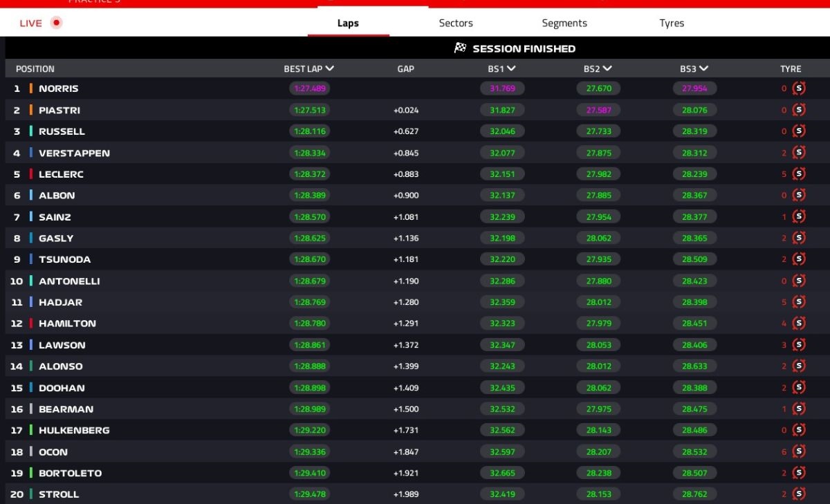
Task: Click the tyre icon in Stroll's row
Action: coord(799,494)
